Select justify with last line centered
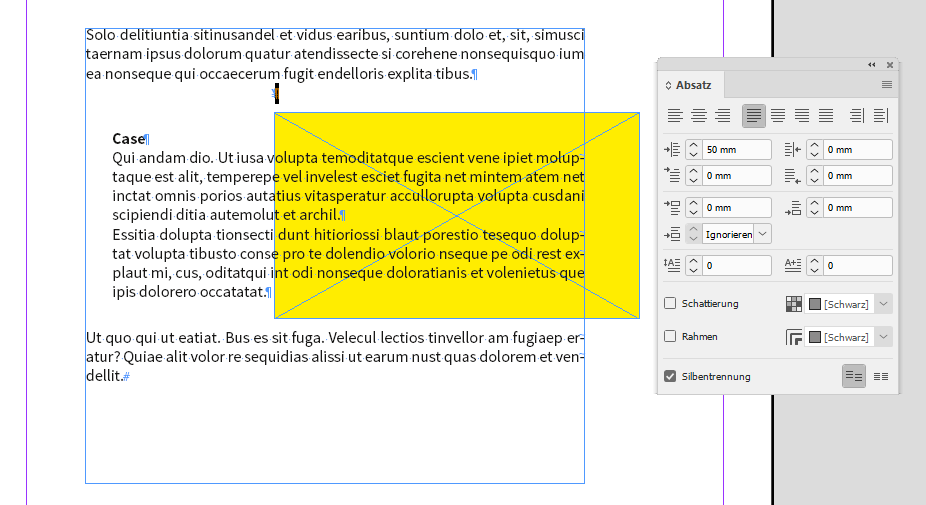This screenshot has width=926, height=505. click(778, 116)
